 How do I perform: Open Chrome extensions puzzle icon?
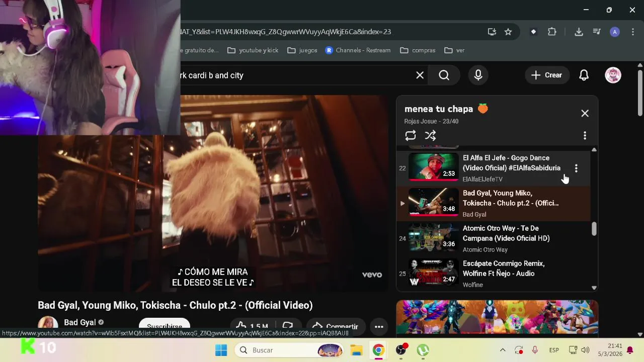[x=552, y=32]
